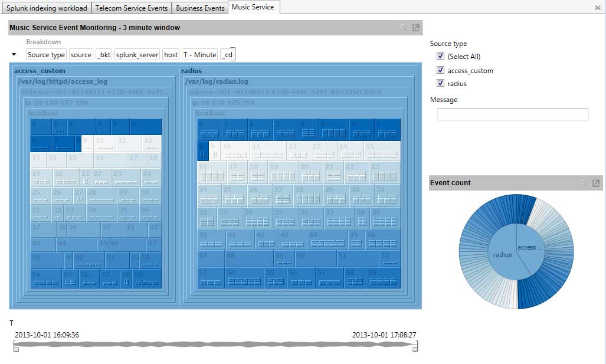Uncheck the (Select All) source type checkbox
Viewport: 606px width, 364px height.
(x=440, y=56)
